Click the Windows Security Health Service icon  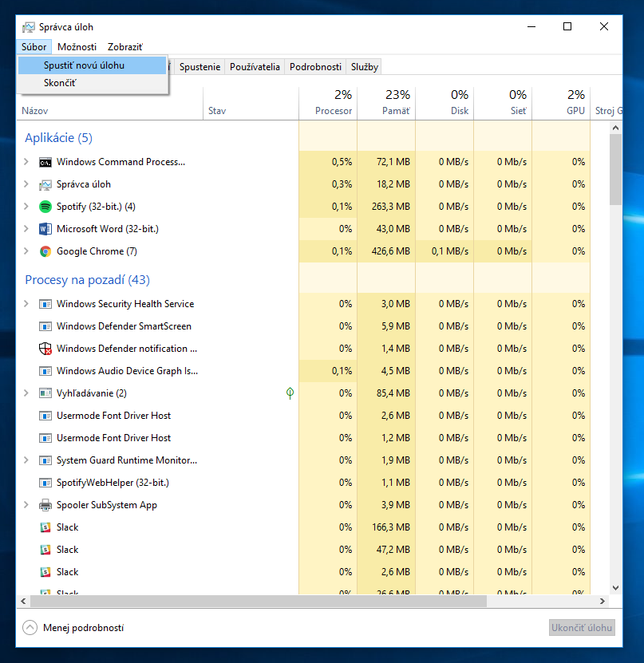[x=45, y=304]
